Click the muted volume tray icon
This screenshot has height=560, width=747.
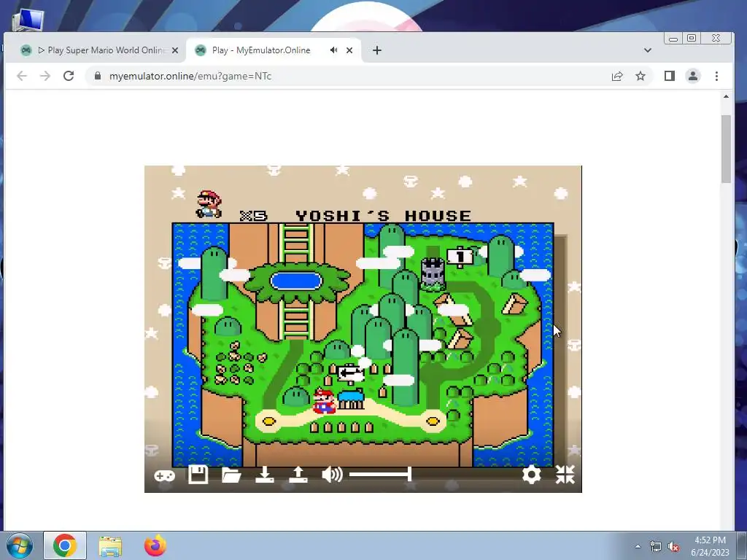[x=673, y=547]
